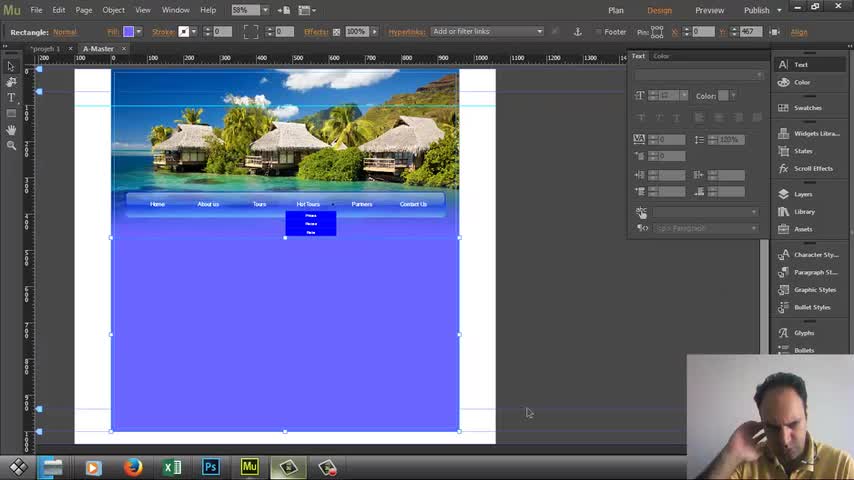The width and height of the screenshot is (854, 480).
Task: Select the Zoom magnifier tool
Action: (x=11, y=146)
